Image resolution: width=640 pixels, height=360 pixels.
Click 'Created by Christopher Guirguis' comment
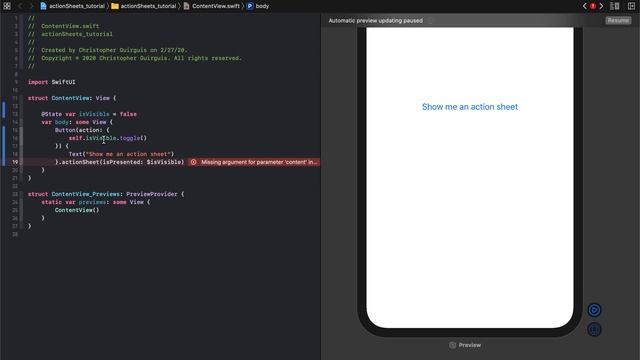[107, 50]
